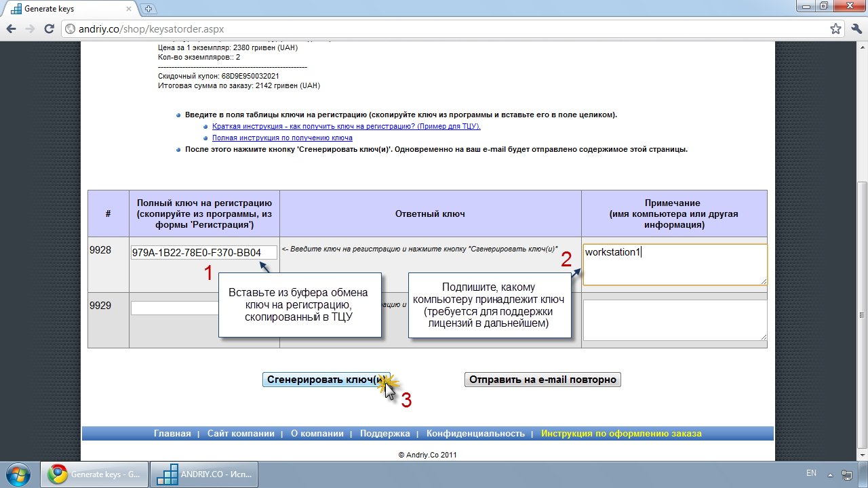Open 'О компании' footer link
The width and height of the screenshot is (868, 488).
(317, 433)
